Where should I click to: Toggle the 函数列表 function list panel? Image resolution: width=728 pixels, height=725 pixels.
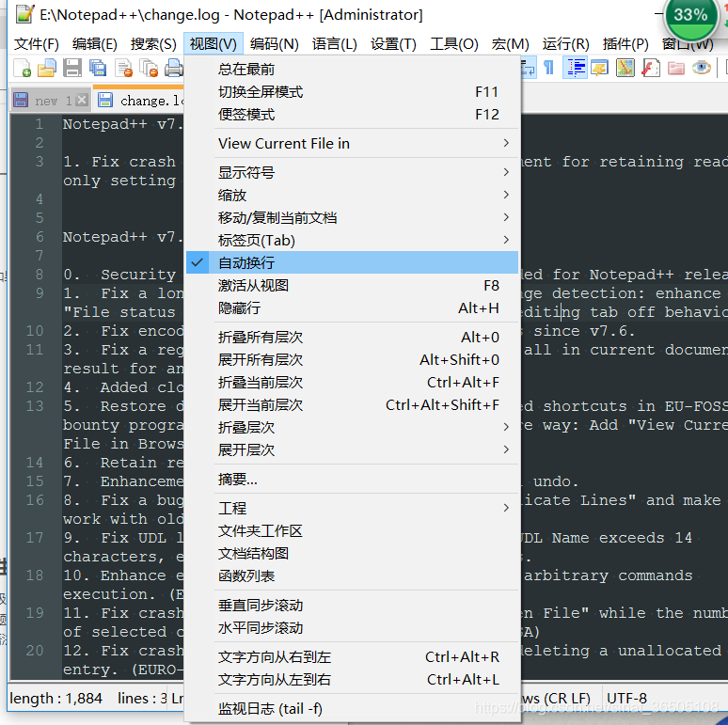(x=352, y=576)
